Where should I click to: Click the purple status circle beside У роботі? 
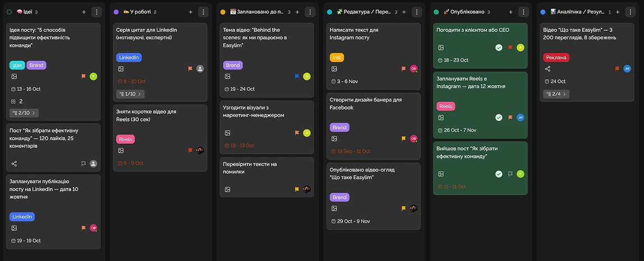click(x=116, y=12)
